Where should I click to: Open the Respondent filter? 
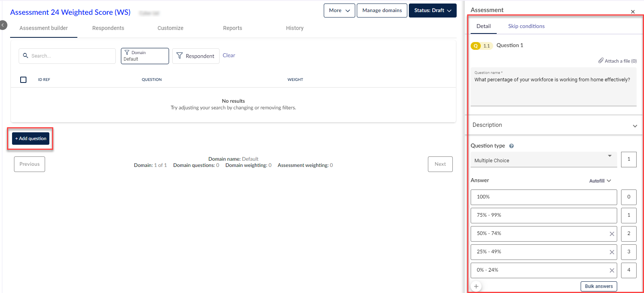coord(196,56)
